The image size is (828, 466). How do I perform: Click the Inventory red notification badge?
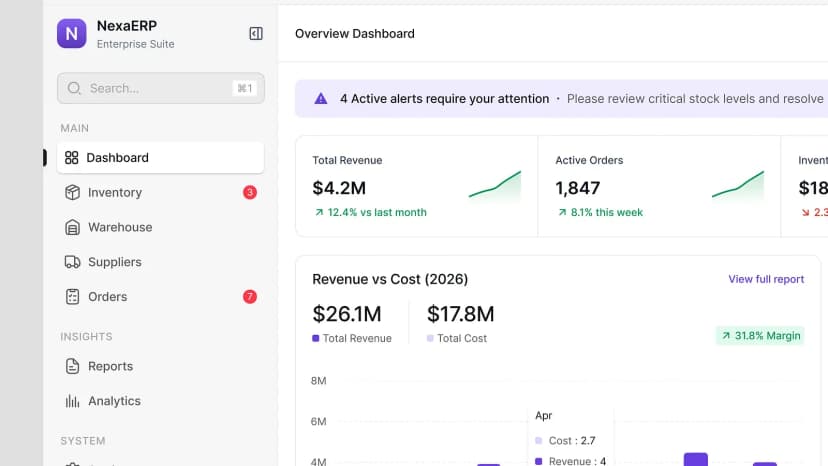pos(250,192)
